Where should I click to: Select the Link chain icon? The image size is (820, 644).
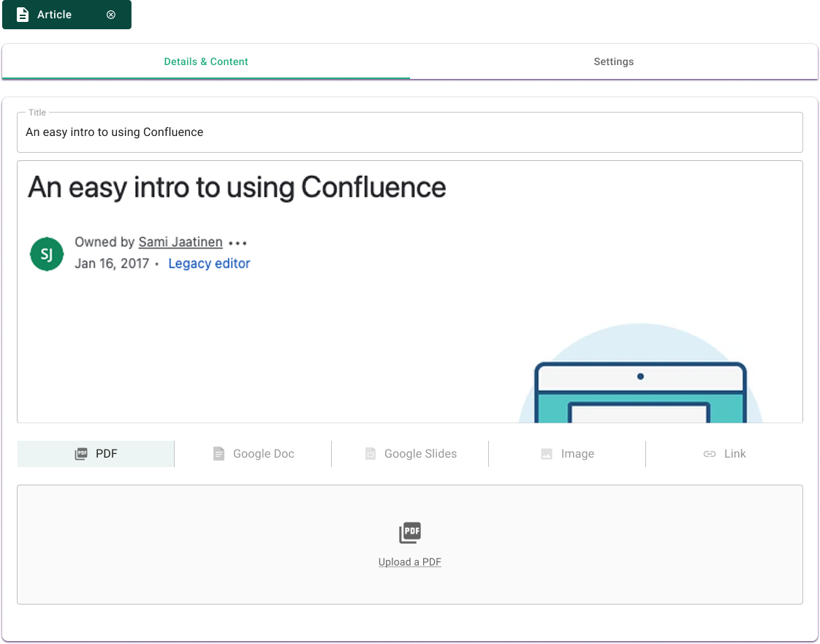[709, 454]
